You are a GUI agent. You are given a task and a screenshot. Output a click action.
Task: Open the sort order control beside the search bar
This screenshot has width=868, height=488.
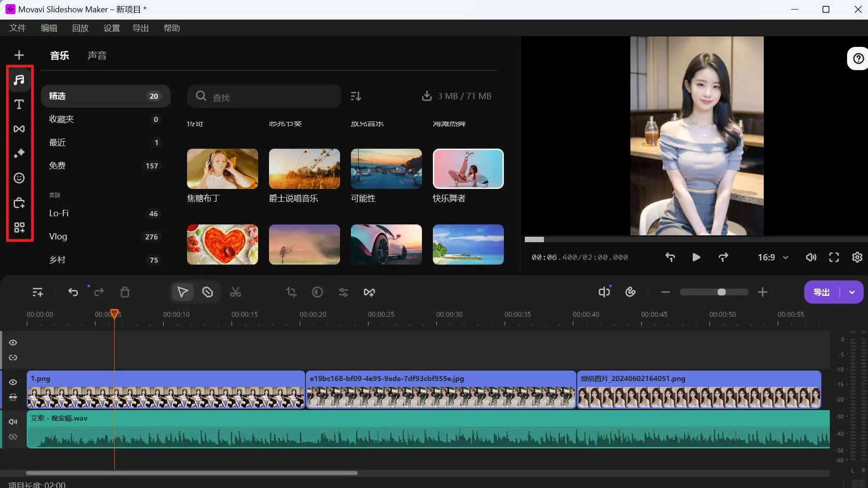click(356, 96)
